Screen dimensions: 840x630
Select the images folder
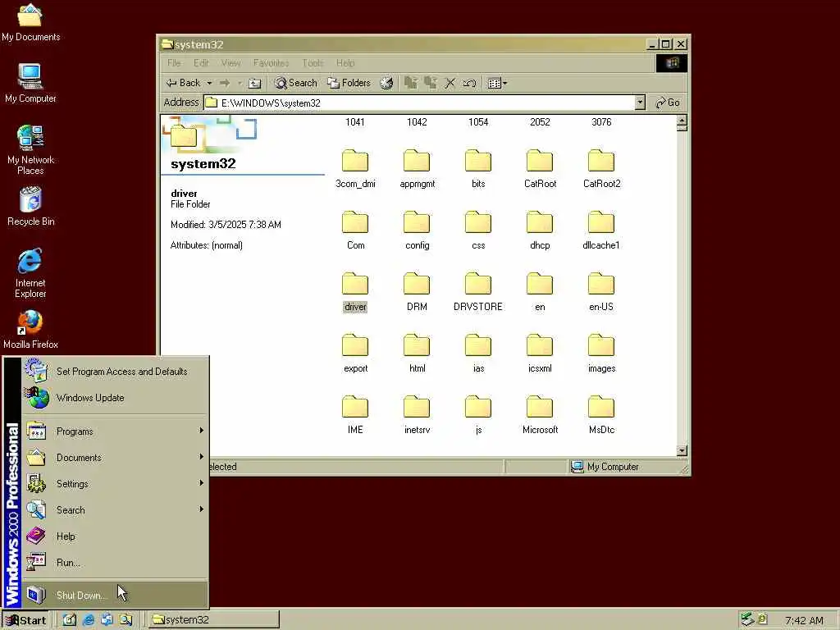pos(601,354)
